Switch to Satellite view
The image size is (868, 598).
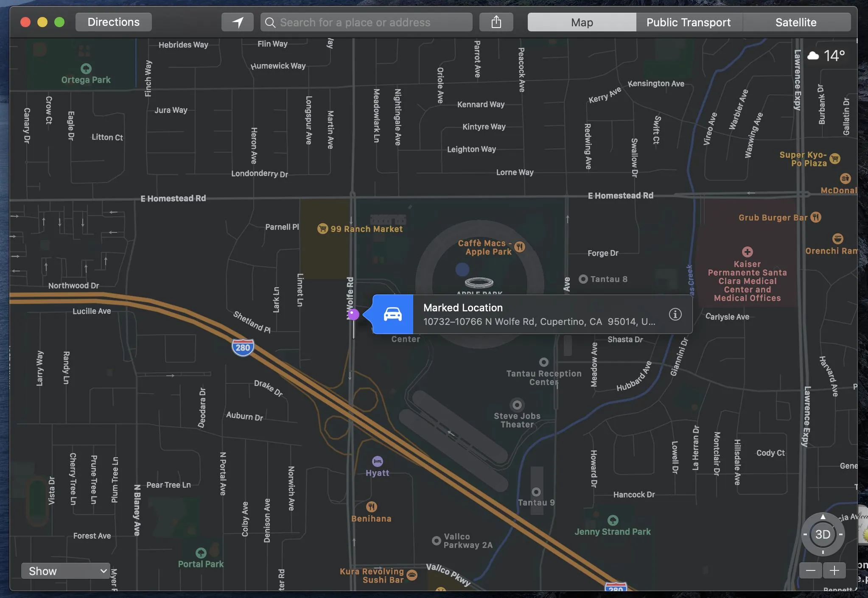pos(795,22)
